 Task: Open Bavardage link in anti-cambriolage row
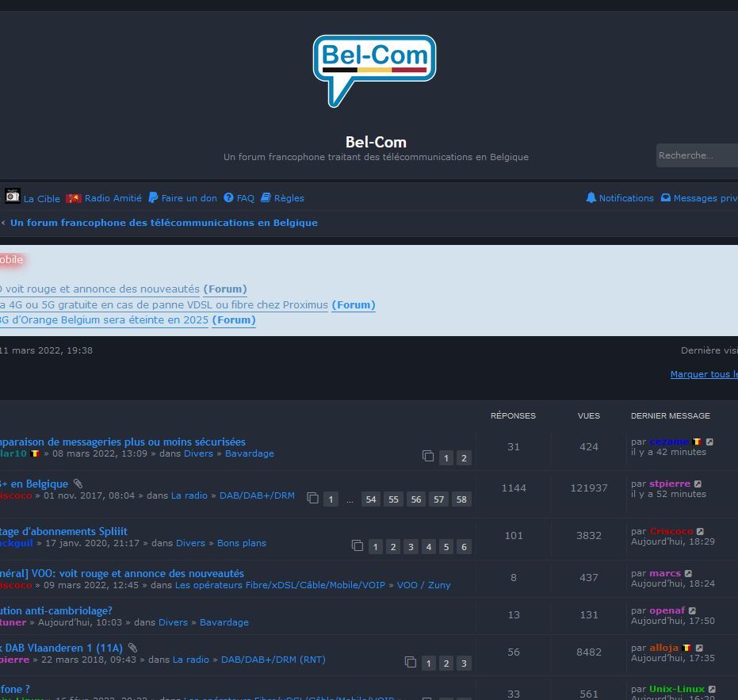[224, 622]
